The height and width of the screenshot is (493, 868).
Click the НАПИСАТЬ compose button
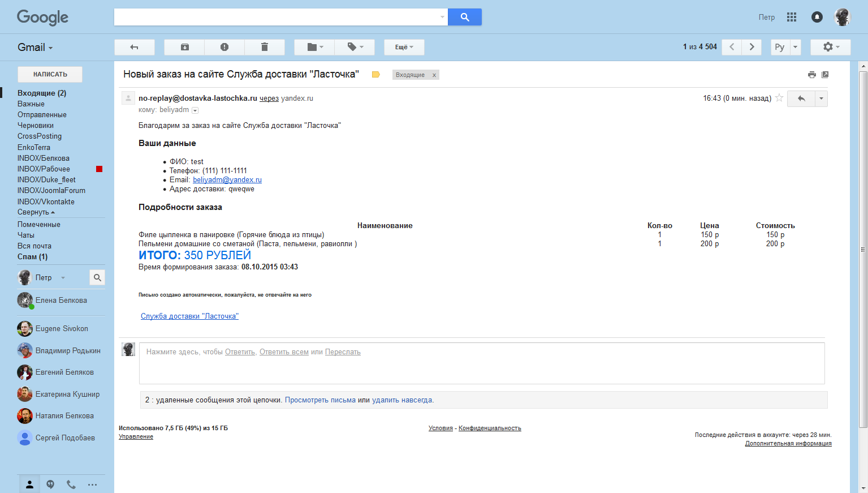coord(50,74)
